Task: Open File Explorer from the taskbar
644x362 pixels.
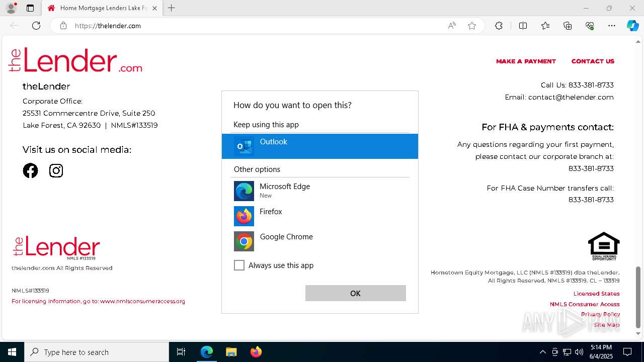Action: pyautogui.click(x=231, y=352)
